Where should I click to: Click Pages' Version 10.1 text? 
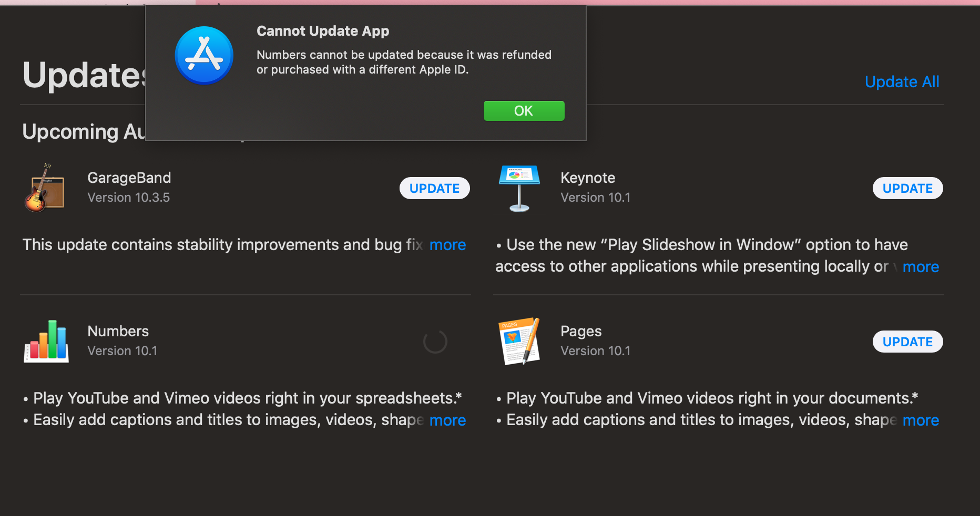pyautogui.click(x=595, y=351)
